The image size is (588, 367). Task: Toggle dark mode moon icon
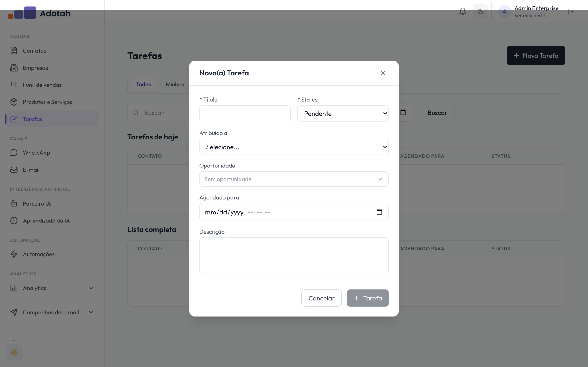click(480, 11)
